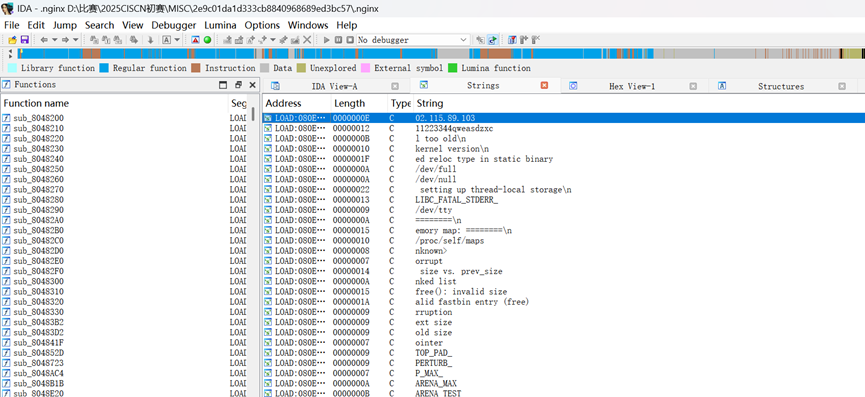Click the highlighted blue-green arrow toolbar icon
865x397 pixels.
493,40
